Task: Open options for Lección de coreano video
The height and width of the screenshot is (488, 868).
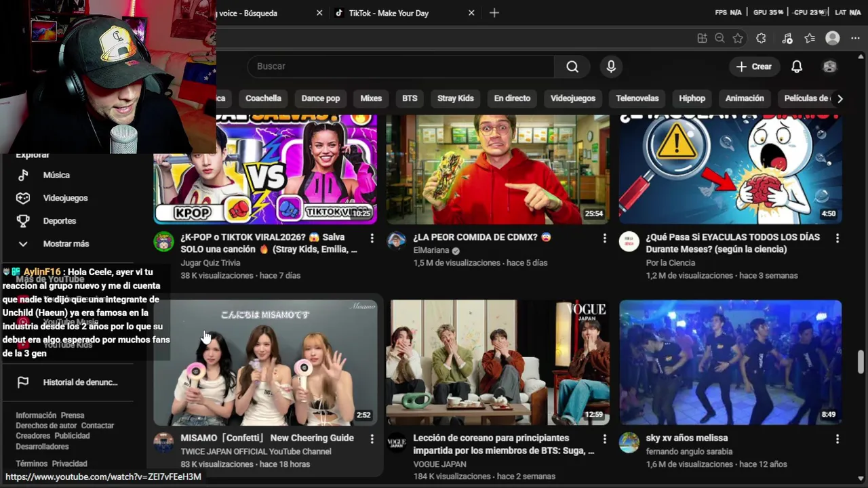Action: tap(604, 439)
